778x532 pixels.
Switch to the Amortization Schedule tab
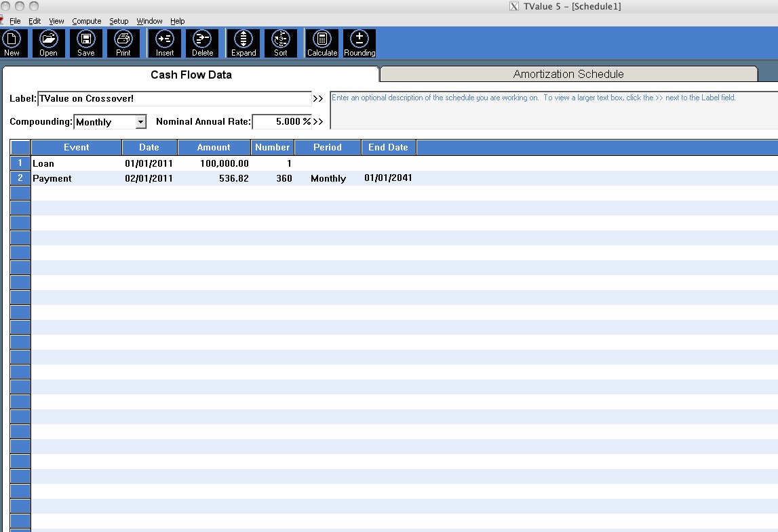coord(568,74)
